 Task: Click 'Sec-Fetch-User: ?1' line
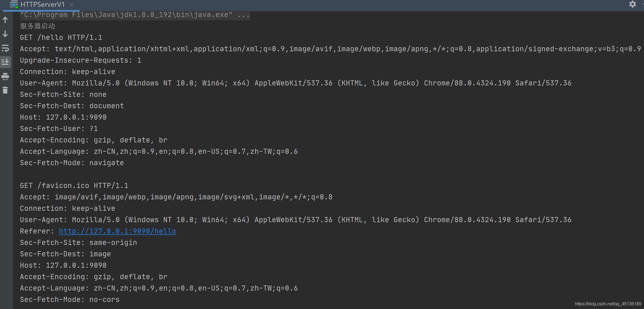pos(59,129)
